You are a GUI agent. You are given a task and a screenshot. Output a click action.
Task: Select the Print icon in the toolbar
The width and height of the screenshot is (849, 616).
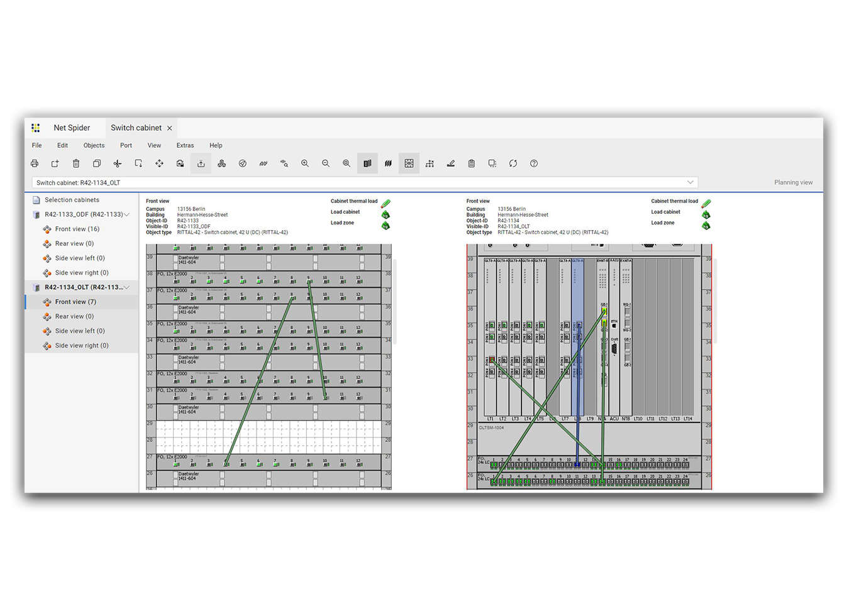(x=34, y=163)
